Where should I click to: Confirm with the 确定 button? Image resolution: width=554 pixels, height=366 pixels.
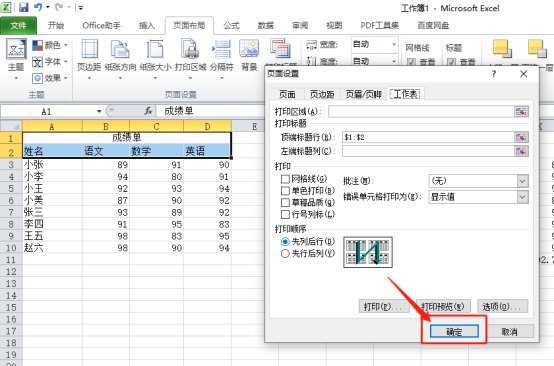click(x=454, y=331)
